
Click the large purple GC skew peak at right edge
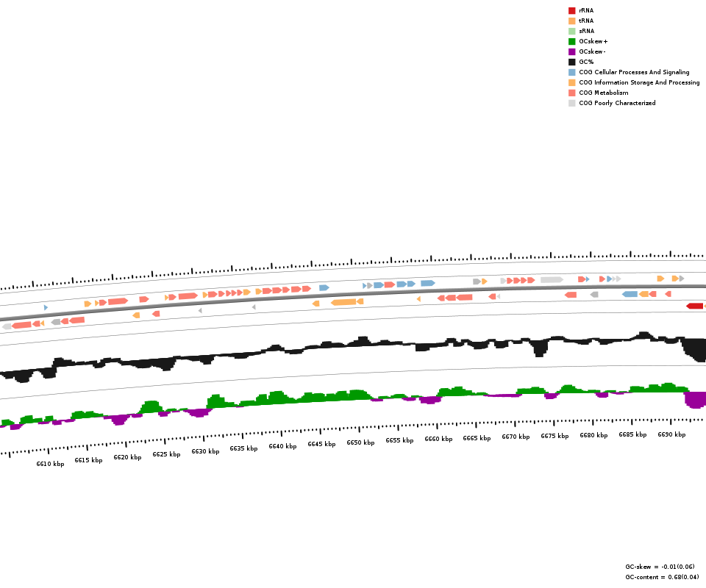[x=695, y=400]
